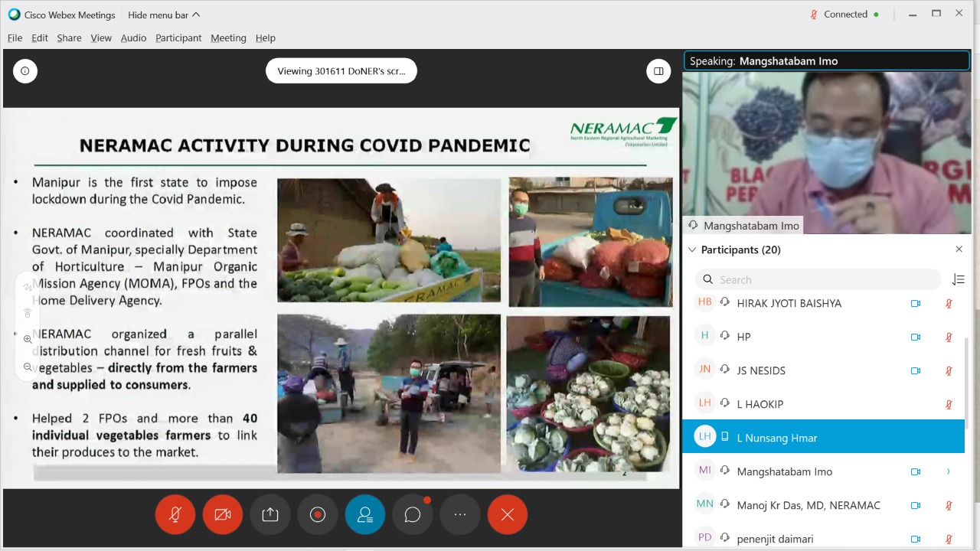This screenshot has height=551, width=980.
Task: Click HIRAK JYOTI BAISHYA's muted mic icon
Action: point(949,303)
